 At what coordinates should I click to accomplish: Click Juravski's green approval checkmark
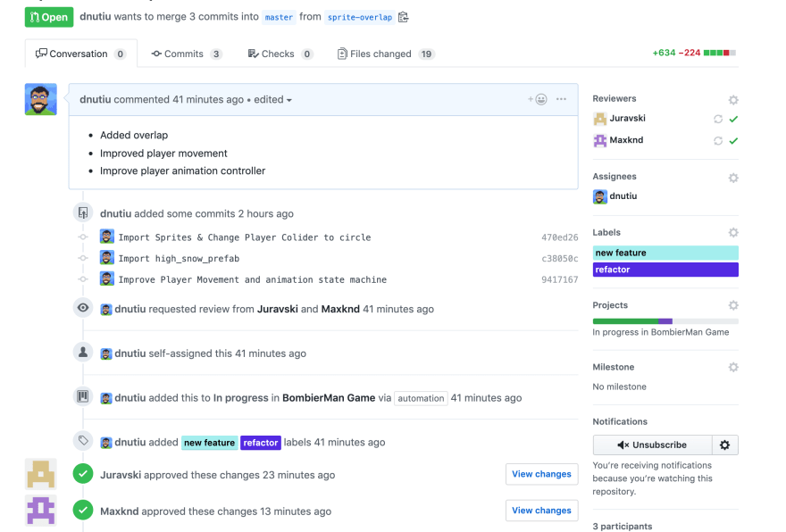(733, 120)
